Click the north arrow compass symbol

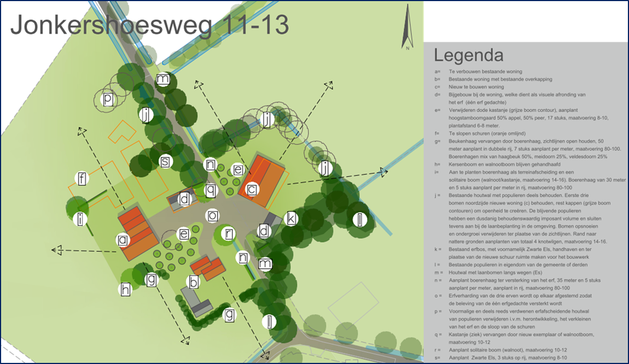407,26
